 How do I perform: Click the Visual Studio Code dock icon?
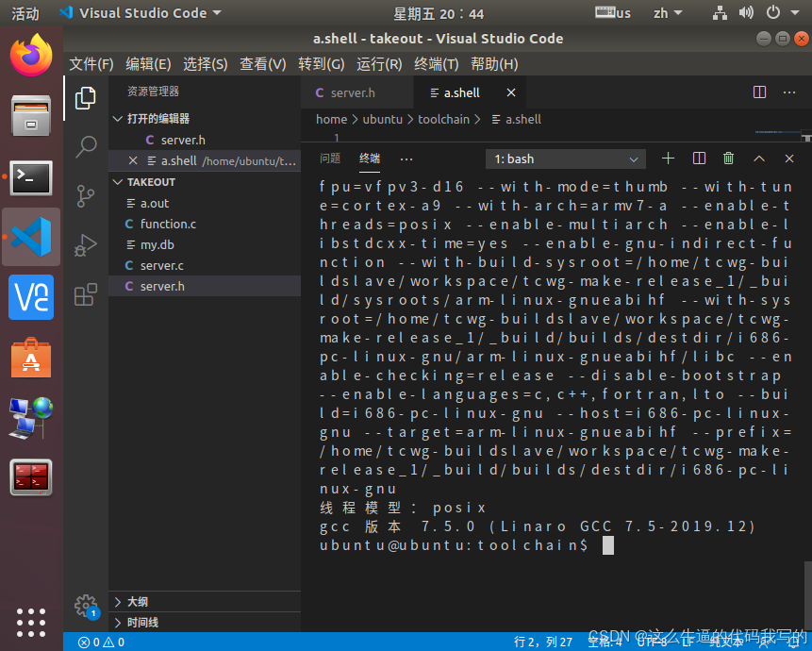(x=31, y=237)
